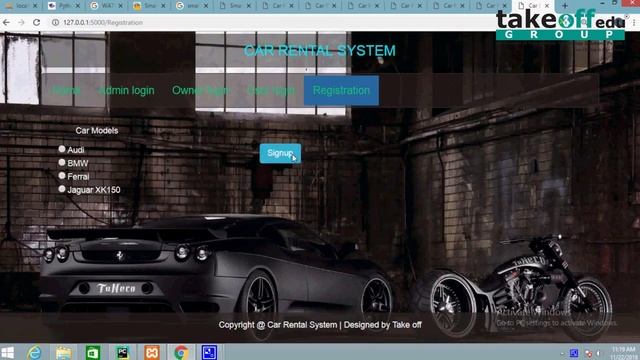
Task: Click the highlighted Registration menu item
Action: click(x=341, y=90)
